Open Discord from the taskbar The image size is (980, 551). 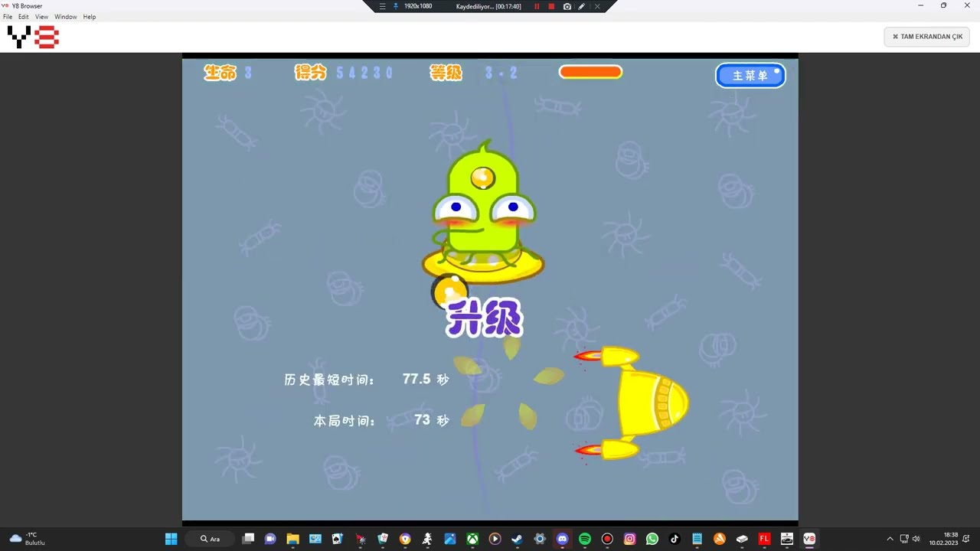[x=563, y=539]
